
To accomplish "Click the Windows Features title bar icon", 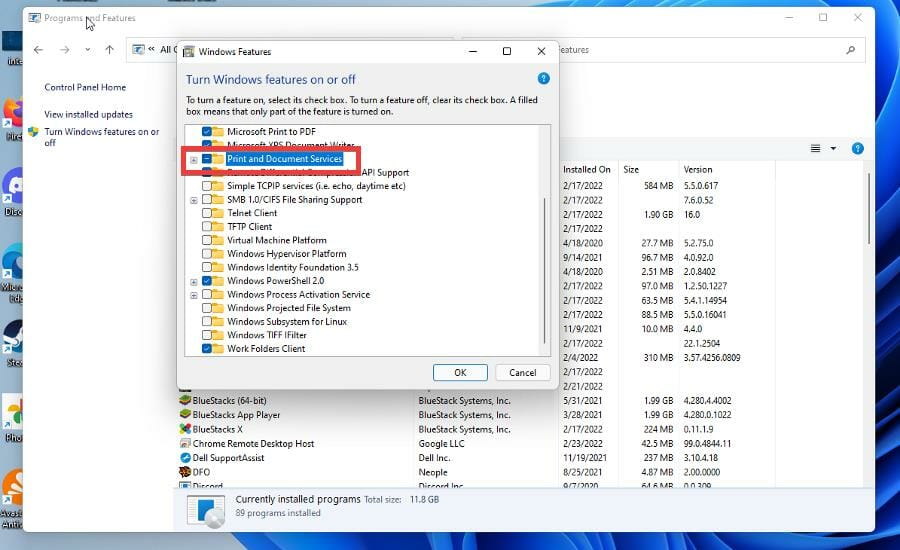I will tap(188, 52).
